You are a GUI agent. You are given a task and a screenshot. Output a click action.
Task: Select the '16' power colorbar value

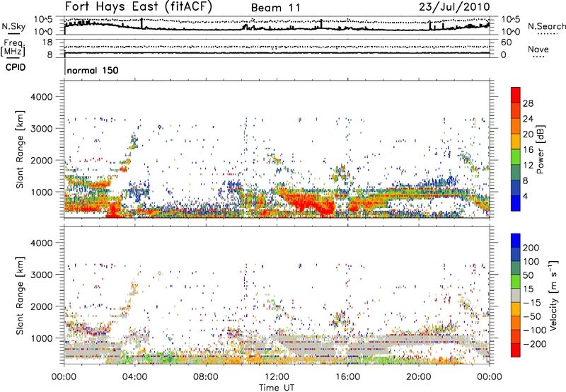click(528, 150)
